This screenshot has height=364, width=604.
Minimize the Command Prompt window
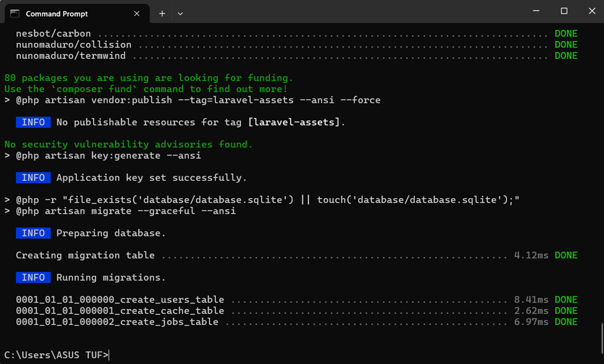click(x=536, y=11)
